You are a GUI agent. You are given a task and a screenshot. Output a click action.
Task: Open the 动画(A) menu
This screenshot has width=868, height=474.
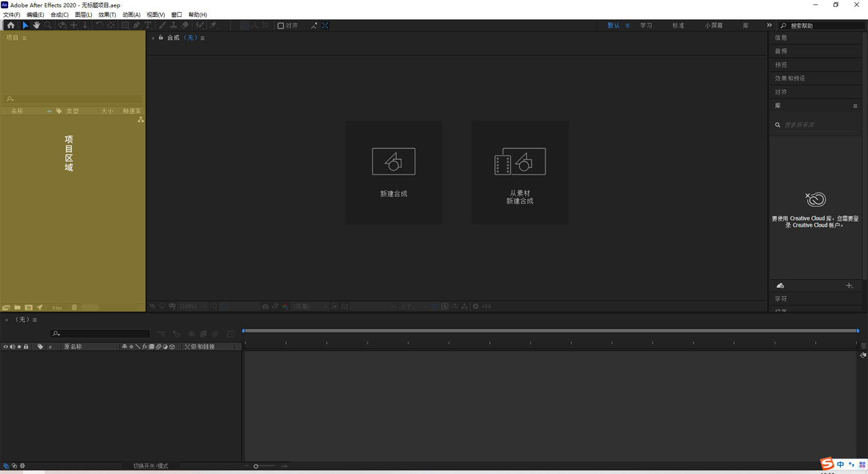tap(131, 15)
